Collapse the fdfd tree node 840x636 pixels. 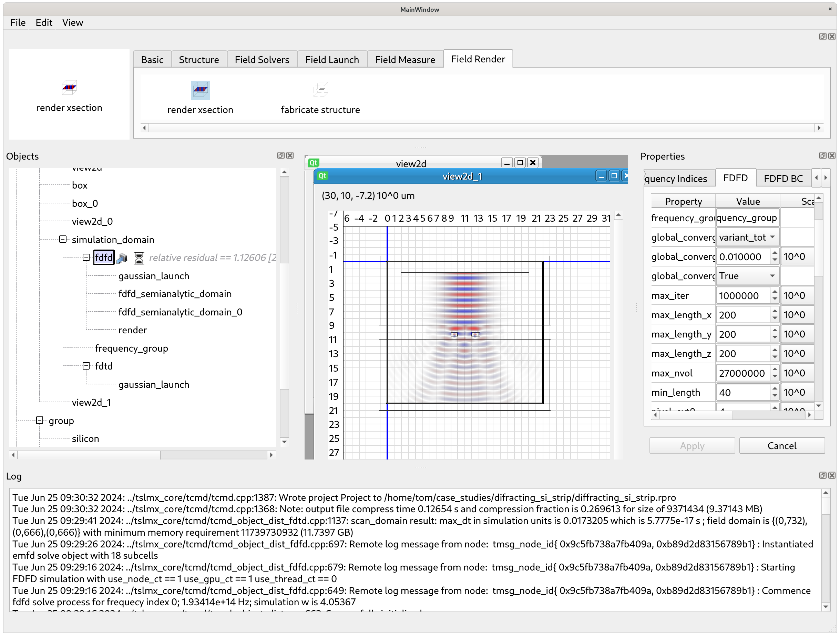[86, 258]
